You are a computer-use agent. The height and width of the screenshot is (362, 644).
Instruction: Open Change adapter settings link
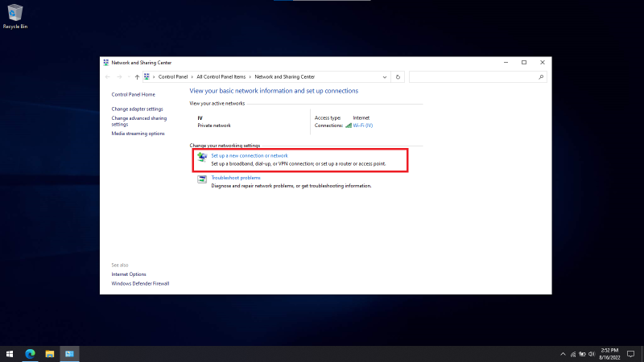coord(137,109)
